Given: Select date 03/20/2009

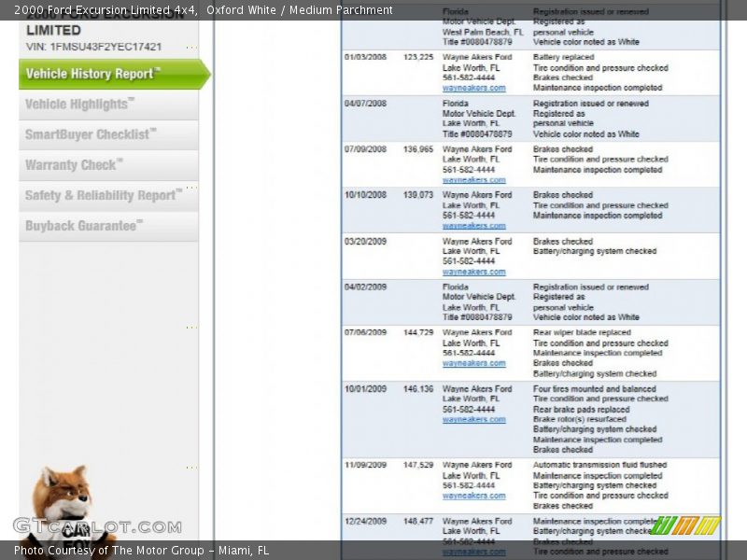Looking at the screenshot, I should pos(365,242).
